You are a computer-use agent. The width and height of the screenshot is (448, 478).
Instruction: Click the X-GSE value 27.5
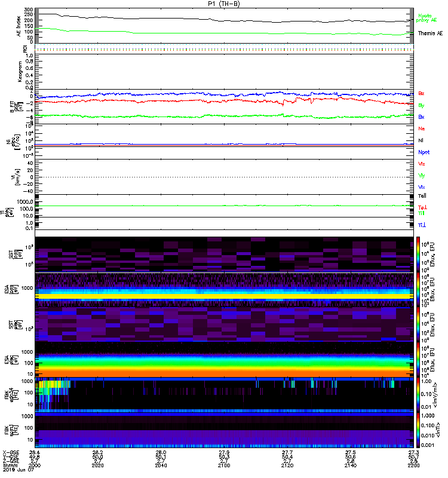pyautogui.click(x=351, y=452)
